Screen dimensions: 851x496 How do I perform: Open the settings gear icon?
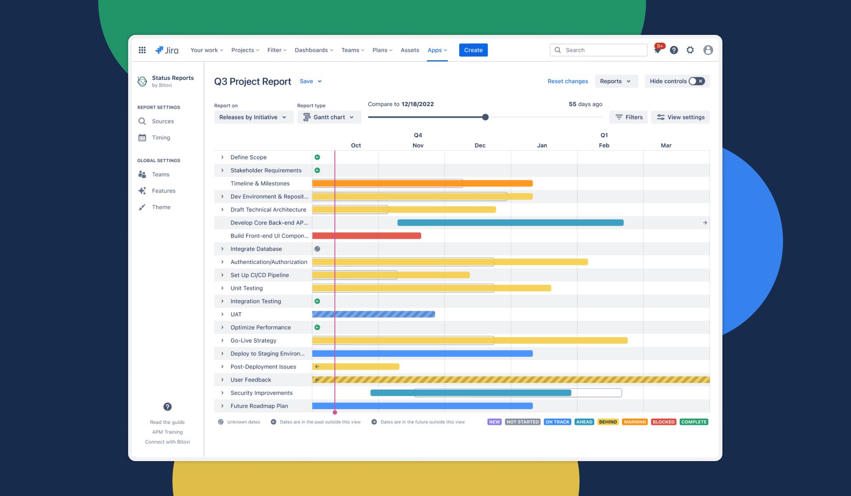[x=690, y=50]
